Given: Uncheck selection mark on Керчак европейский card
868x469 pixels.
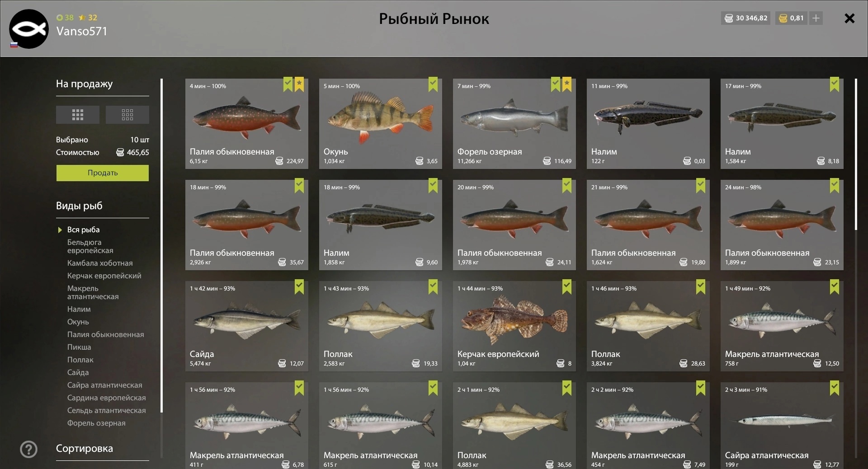Looking at the screenshot, I should pos(567,287).
